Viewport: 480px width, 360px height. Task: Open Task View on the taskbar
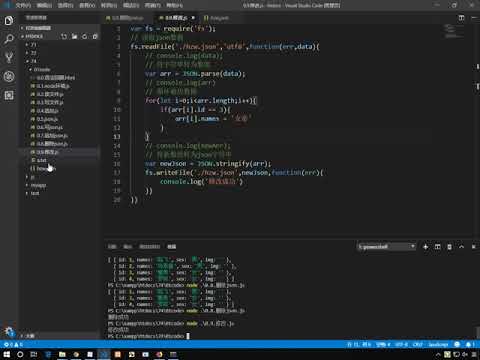(x=34, y=354)
